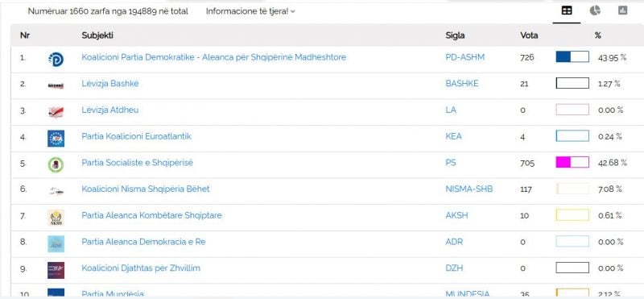Click the ADR party logo
This screenshot has height=299, width=644.
56,244
